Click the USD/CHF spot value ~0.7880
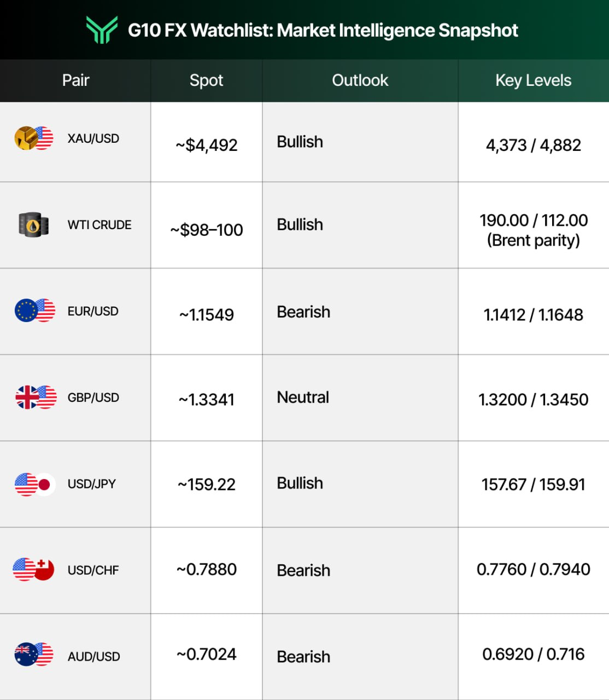This screenshot has height=700, width=609. point(207,570)
